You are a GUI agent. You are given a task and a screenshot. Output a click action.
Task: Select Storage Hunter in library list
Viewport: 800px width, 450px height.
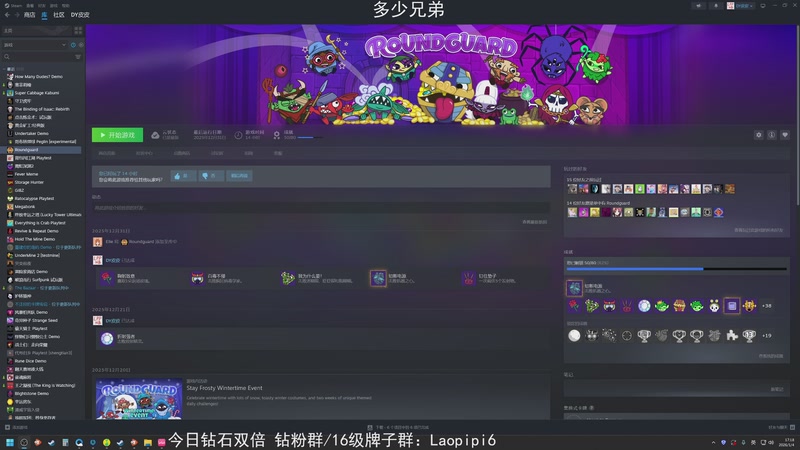click(29, 182)
